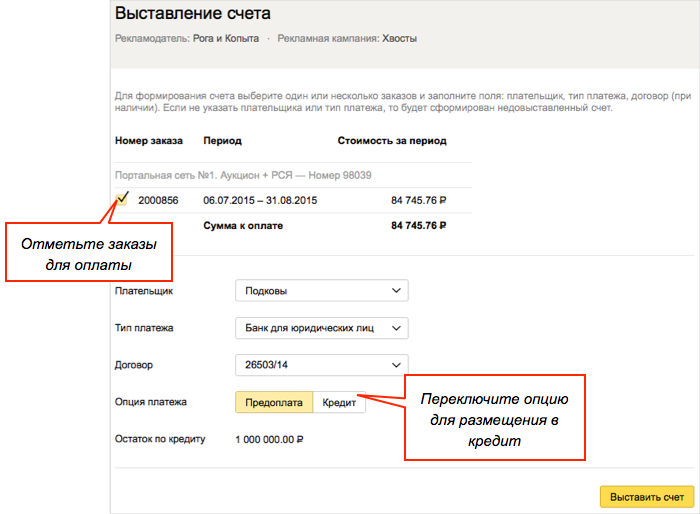Open the Плательщик dropdown showing Подковы
This screenshot has width=700, height=514.
(x=321, y=291)
